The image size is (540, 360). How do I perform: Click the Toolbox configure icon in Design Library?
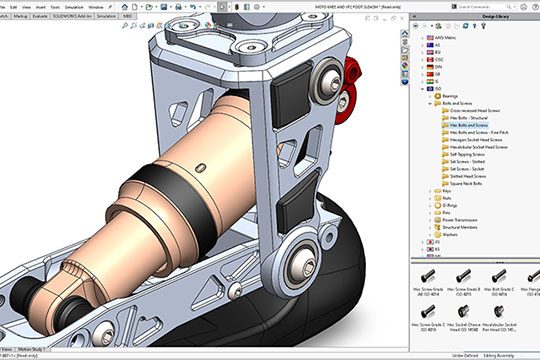[484, 26]
